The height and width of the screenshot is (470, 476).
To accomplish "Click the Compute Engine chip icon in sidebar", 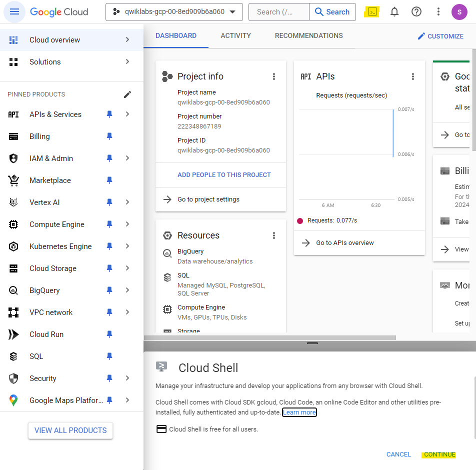I will pyautogui.click(x=13, y=224).
